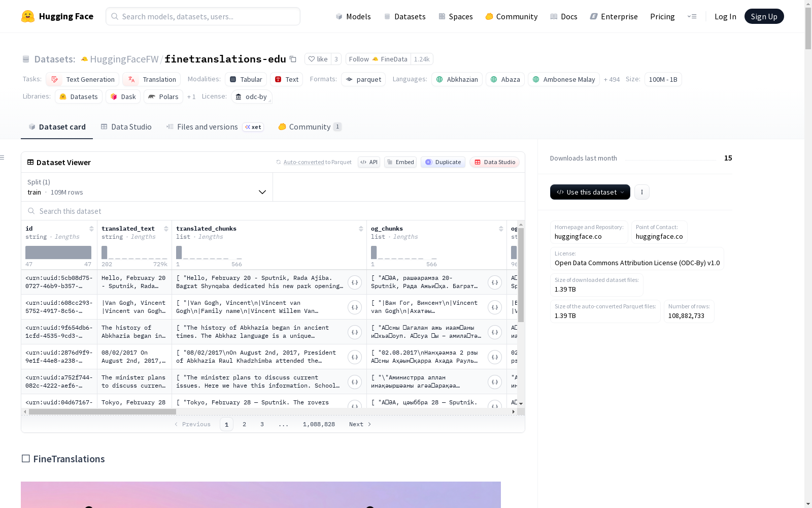Click the Log In link
This screenshot has width=812, height=508.
pyautogui.click(x=725, y=16)
